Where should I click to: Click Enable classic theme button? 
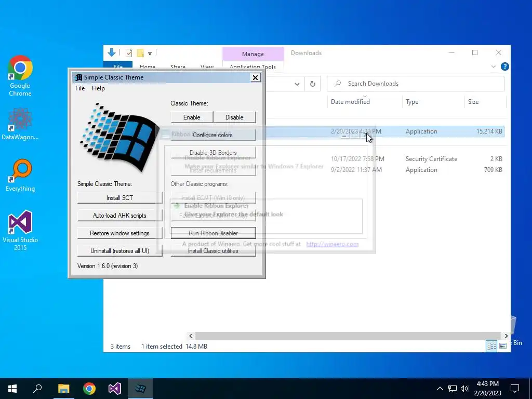[192, 117]
